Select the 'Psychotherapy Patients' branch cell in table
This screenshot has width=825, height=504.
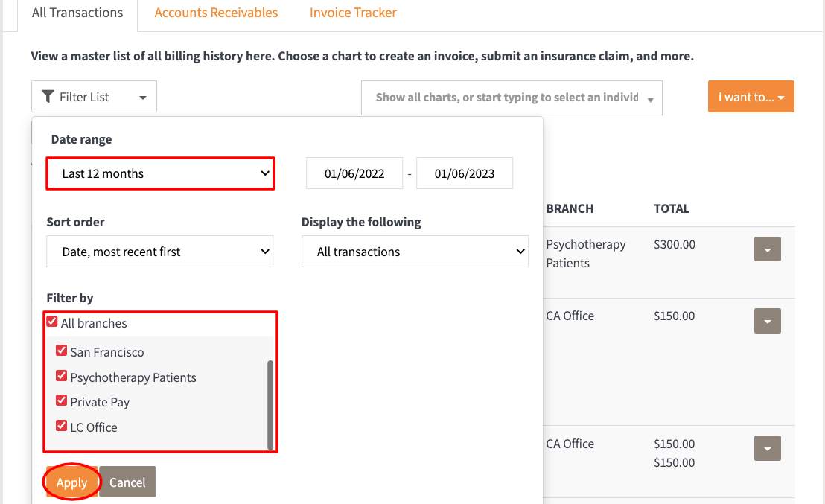[x=586, y=254]
